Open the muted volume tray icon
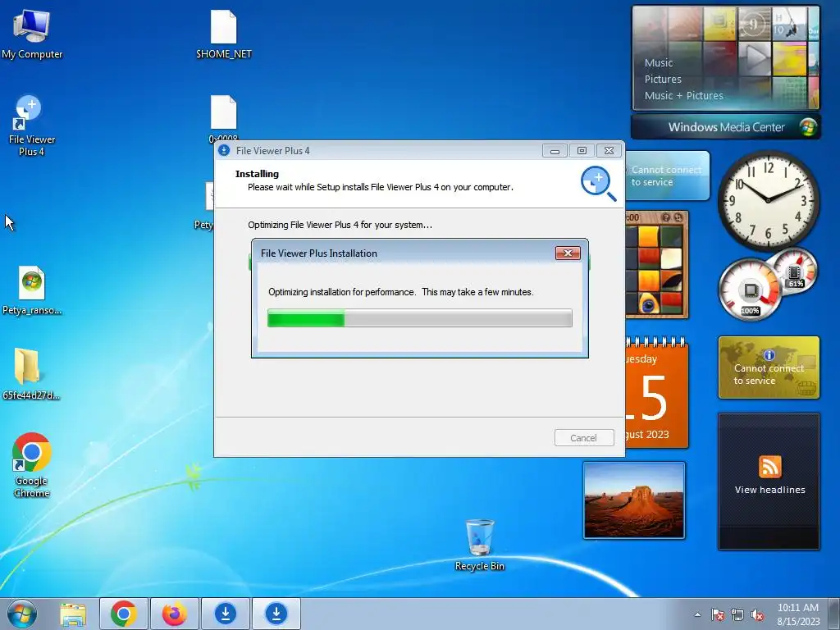 [x=757, y=614]
